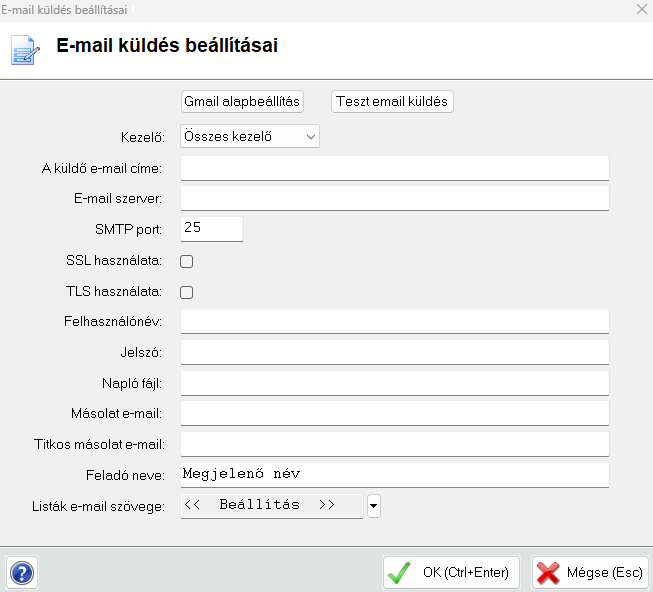
Task: Click the Feladó neve text field
Action: click(x=394, y=474)
